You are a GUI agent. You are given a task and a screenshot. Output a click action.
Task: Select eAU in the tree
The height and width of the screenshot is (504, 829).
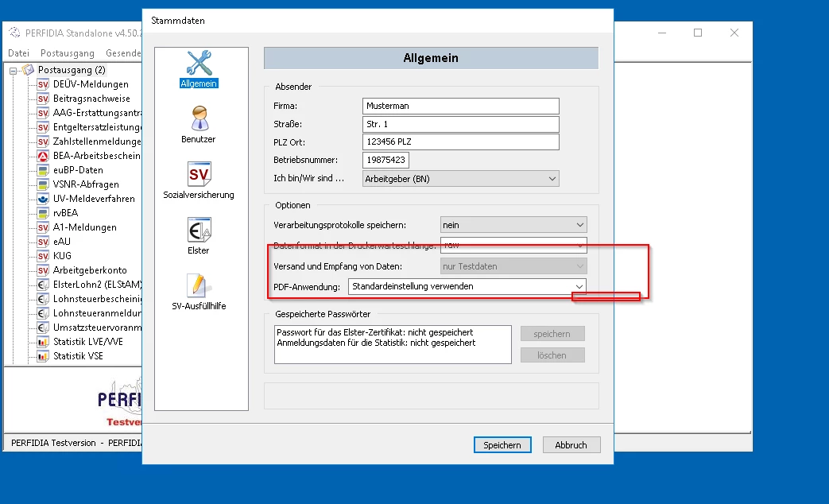coord(61,242)
